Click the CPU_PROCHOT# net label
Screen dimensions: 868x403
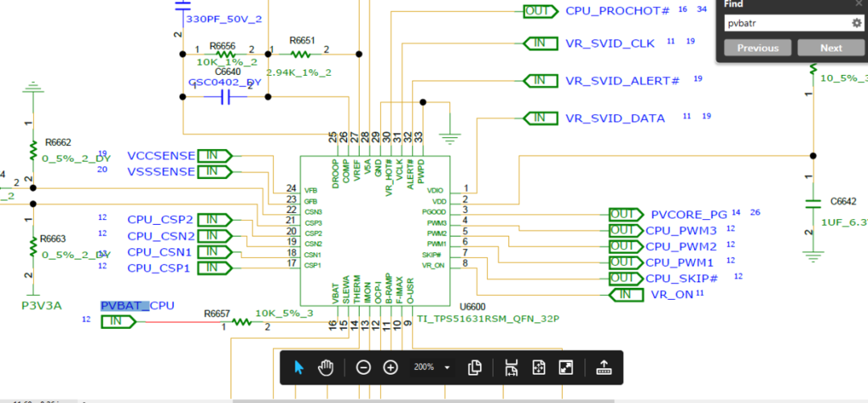618,11
